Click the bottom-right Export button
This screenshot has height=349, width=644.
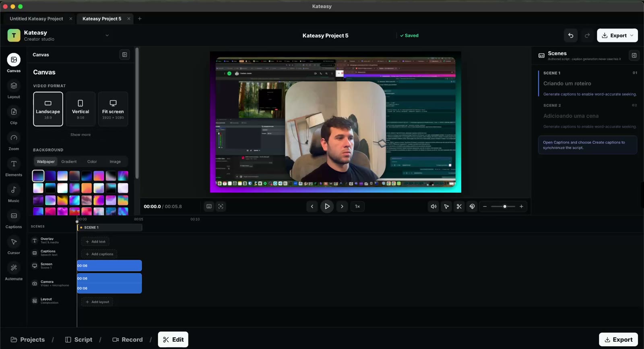tap(618, 340)
